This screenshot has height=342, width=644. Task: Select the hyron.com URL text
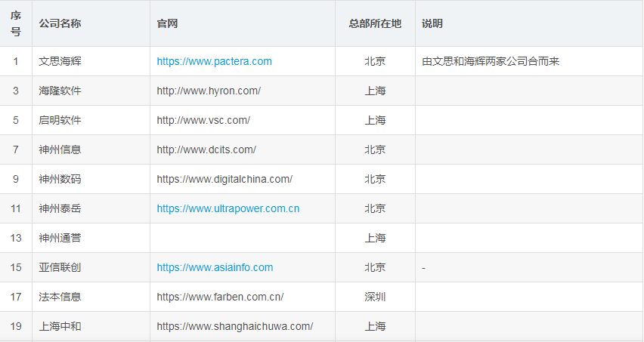coord(209,91)
